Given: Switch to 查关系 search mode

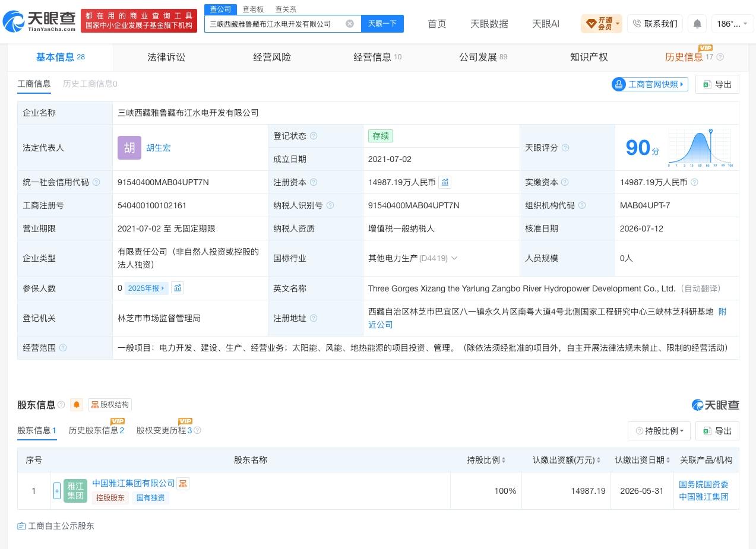Looking at the screenshot, I should (x=286, y=9).
